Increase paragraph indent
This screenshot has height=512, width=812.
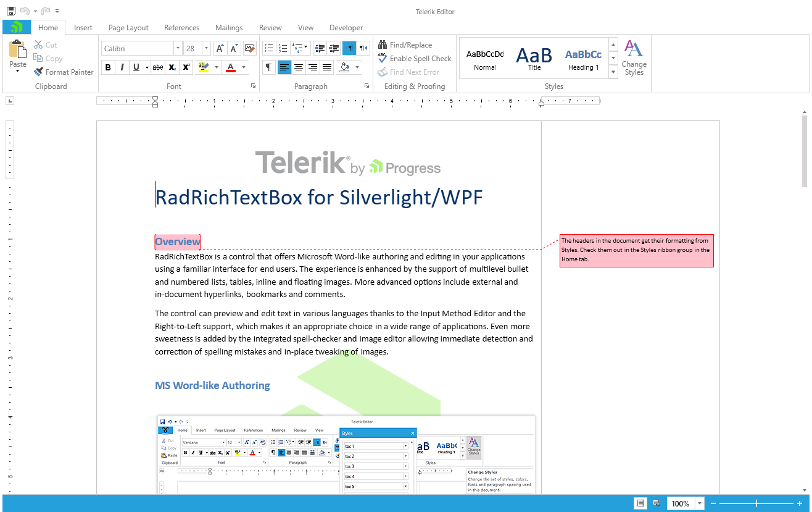click(x=334, y=48)
